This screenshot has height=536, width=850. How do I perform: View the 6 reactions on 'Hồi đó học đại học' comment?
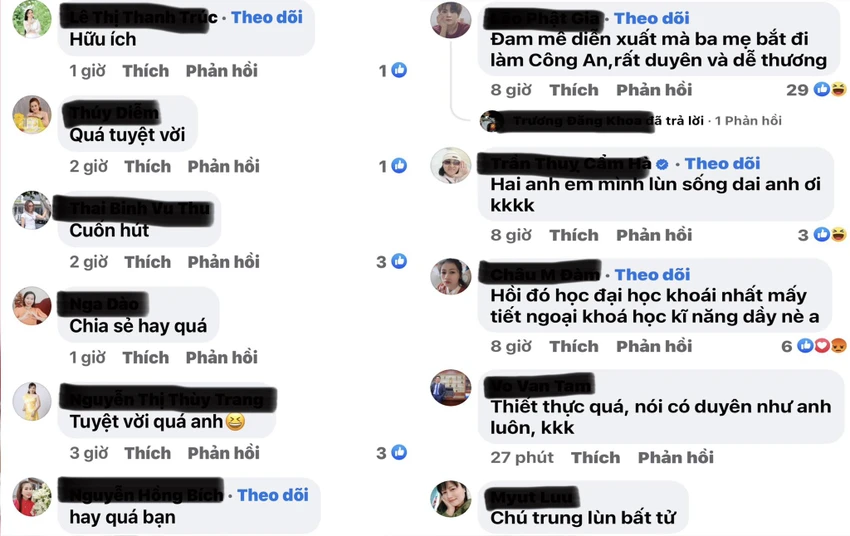tap(814, 346)
